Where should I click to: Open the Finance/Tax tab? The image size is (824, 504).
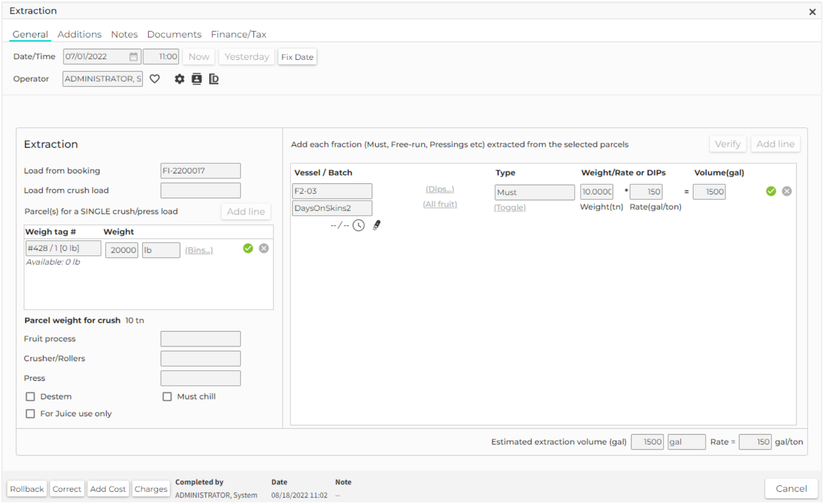click(238, 34)
